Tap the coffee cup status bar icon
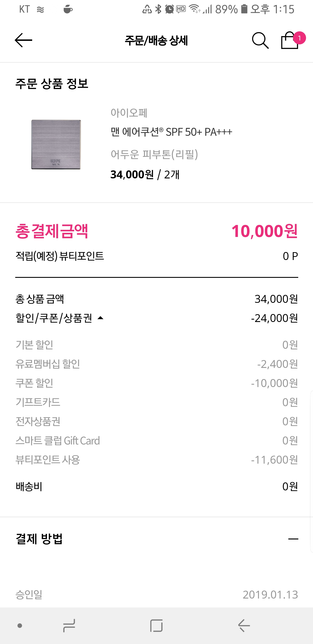The image size is (313, 644). (x=68, y=9)
